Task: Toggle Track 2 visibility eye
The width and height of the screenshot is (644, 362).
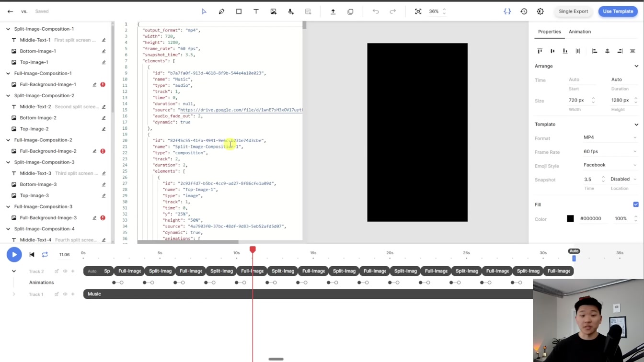Action: pos(65,271)
